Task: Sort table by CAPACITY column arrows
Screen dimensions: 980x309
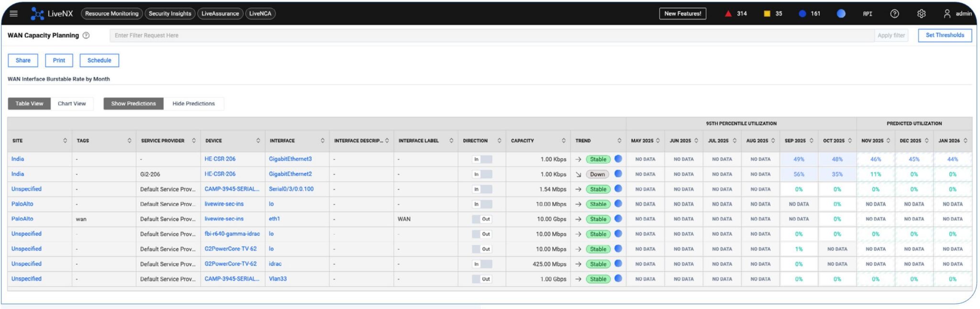Action: click(564, 141)
